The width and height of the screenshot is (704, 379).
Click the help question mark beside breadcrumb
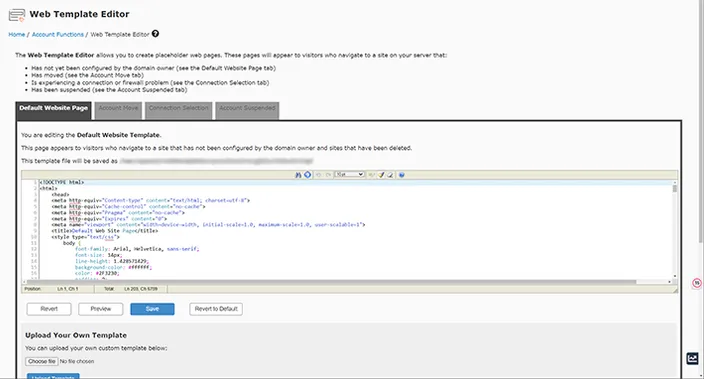click(x=155, y=34)
